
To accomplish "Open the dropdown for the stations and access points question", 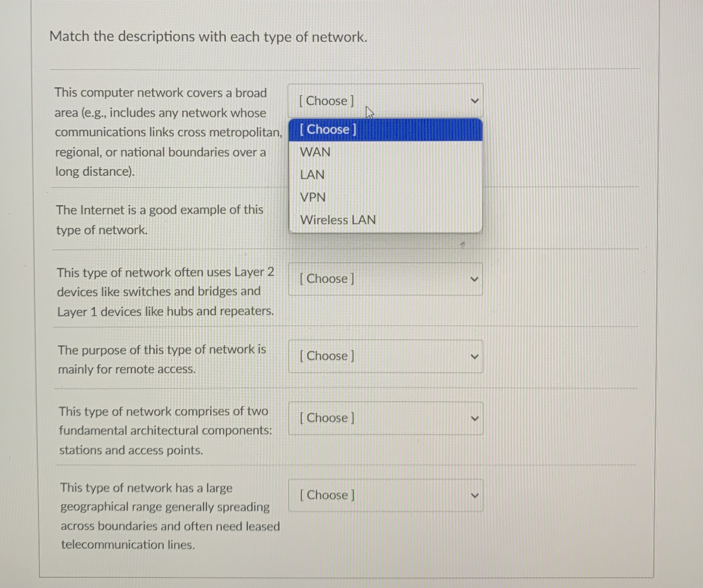I will pyautogui.click(x=385, y=418).
